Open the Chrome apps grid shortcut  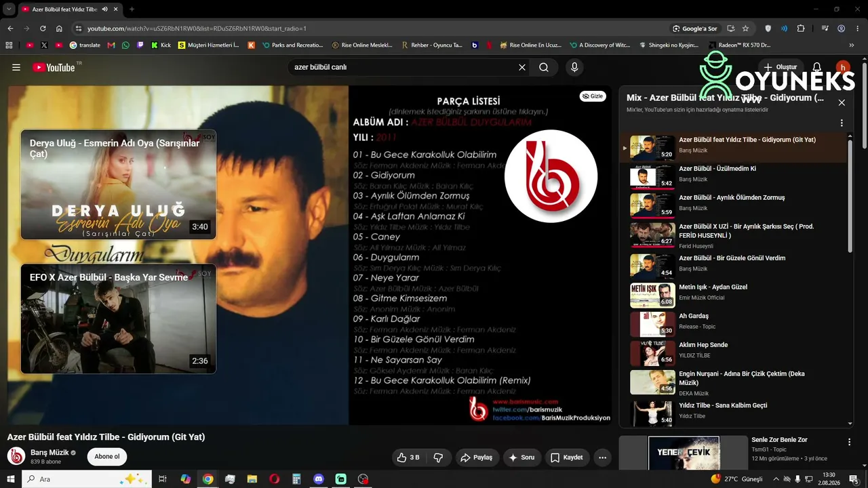click(x=9, y=45)
